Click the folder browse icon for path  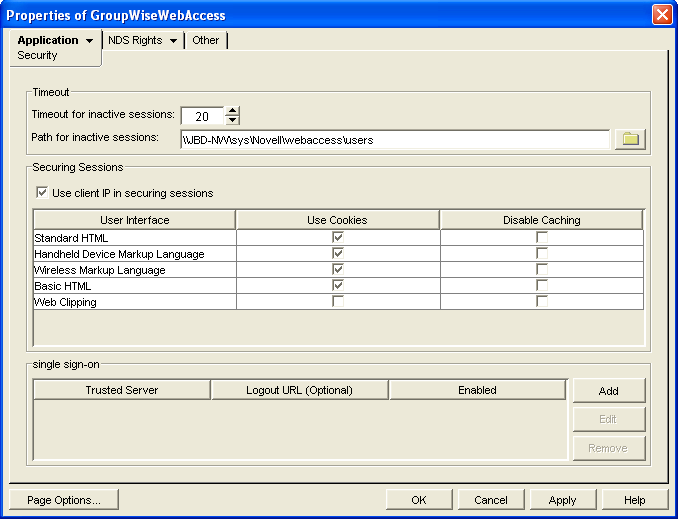pos(631,139)
